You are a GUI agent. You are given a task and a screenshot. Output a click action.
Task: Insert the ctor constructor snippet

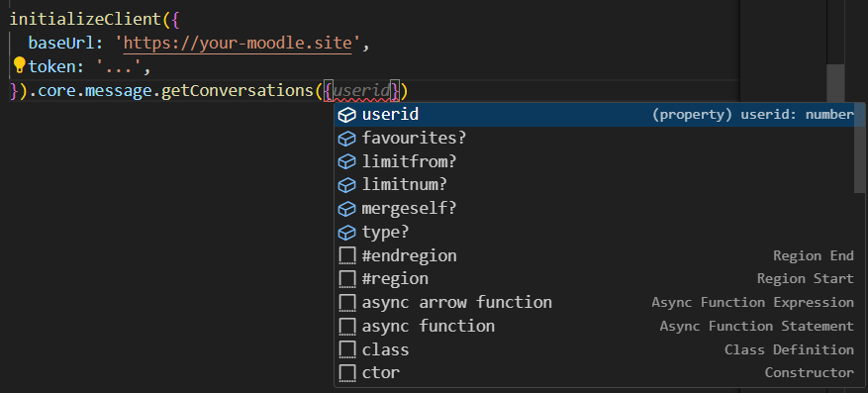[x=595, y=373]
